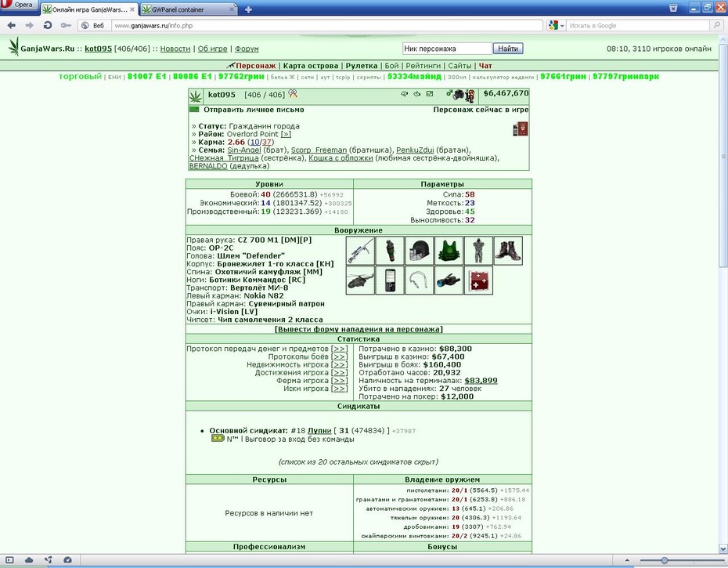Click the Nokia N82 phone icon
This screenshot has height=568, width=728.
[390, 280]
